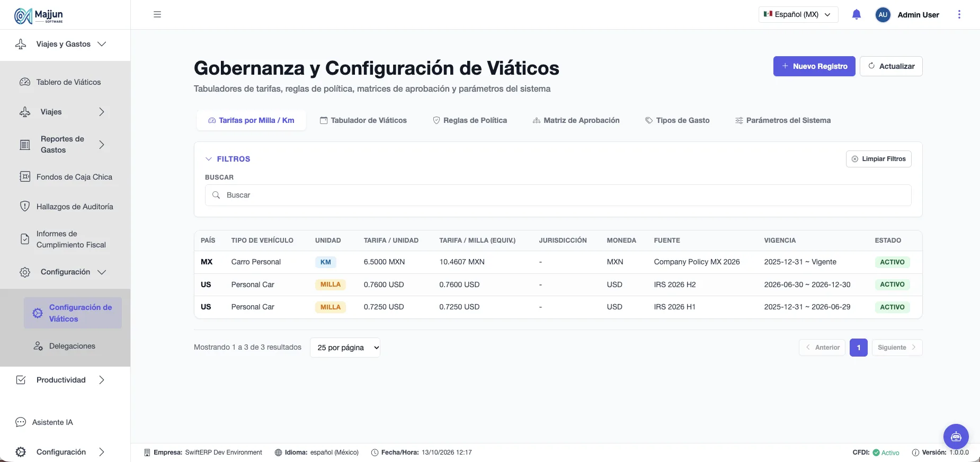Image resolution: width=980 pixels, height=462 pixels.
Task: Focus the Buscar search field
Action: click(558, 195)
